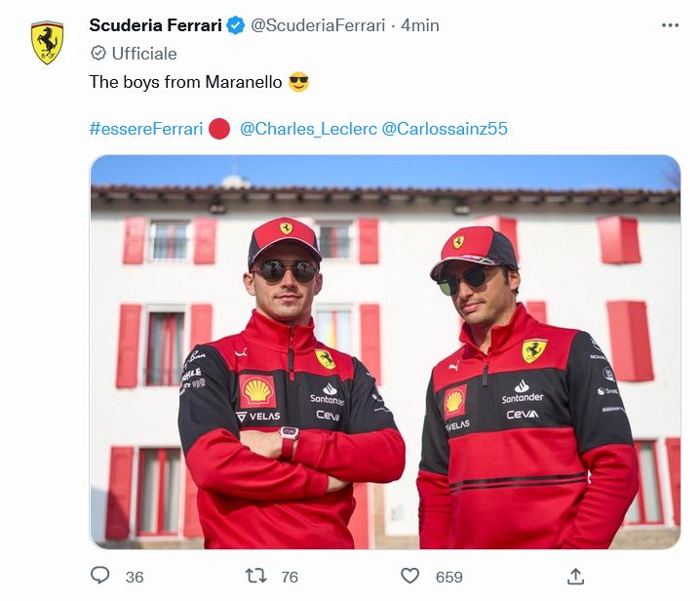Click the Ufficiale checkmark icon

click(x=97, y=54)
